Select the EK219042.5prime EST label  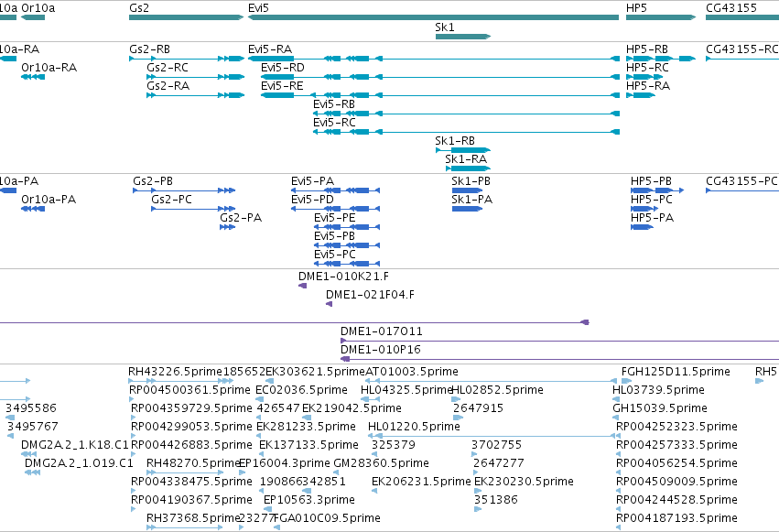click(352, 408)
